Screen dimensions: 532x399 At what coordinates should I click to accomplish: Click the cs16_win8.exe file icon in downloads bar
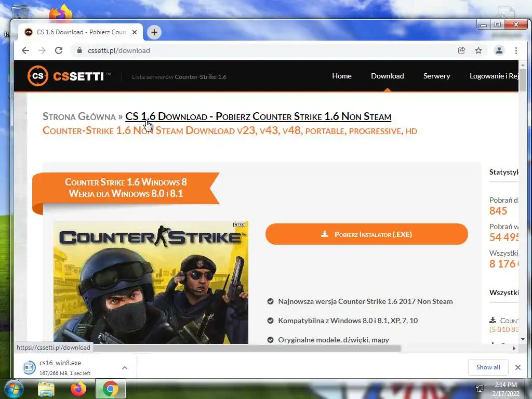click(x=29, y=367)
